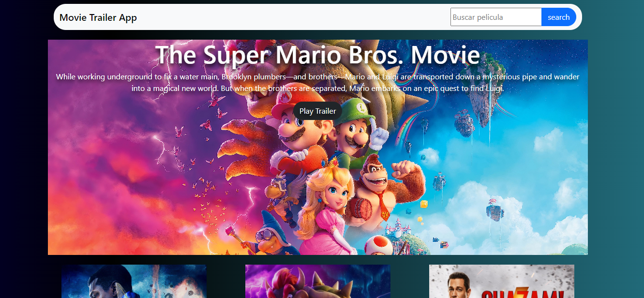Click the yellow question block in banner
Image resolution: width=644 pixels, height=298 pixels.
coord(424,204)
